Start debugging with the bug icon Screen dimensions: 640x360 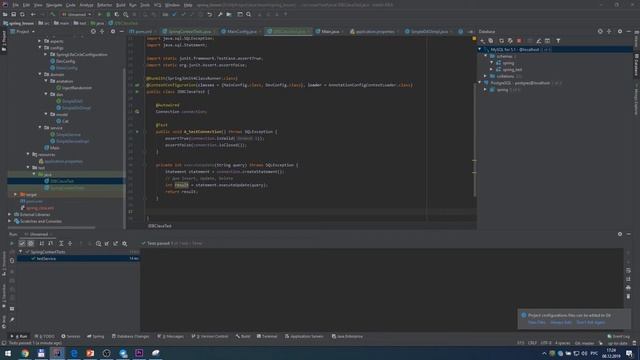tap(108, 14)
